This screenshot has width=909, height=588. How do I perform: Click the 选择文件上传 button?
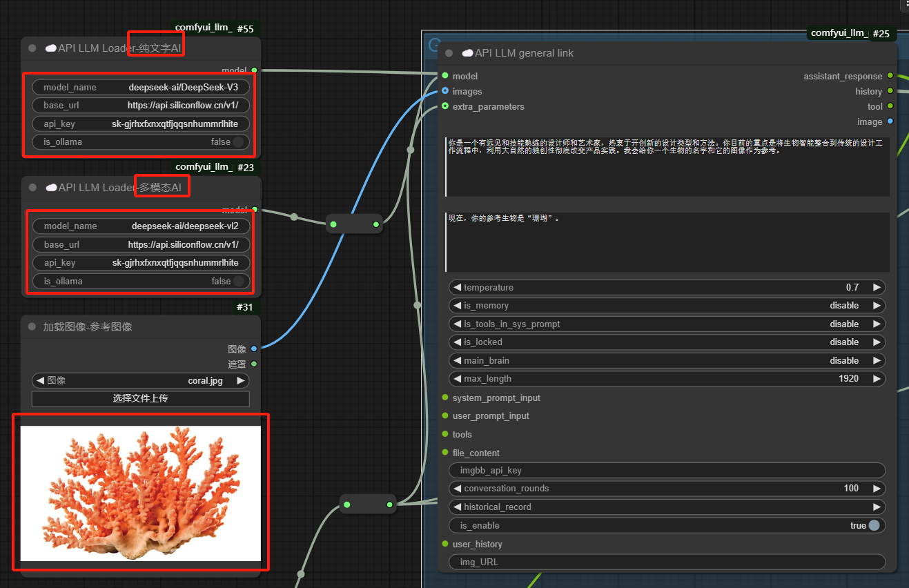(141, 398)
